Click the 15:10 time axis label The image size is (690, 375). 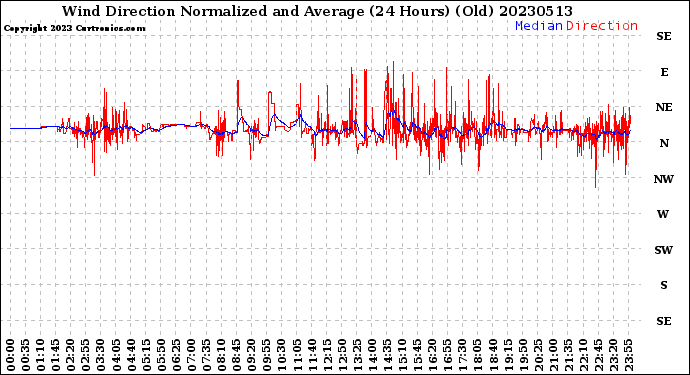[403, 355]
